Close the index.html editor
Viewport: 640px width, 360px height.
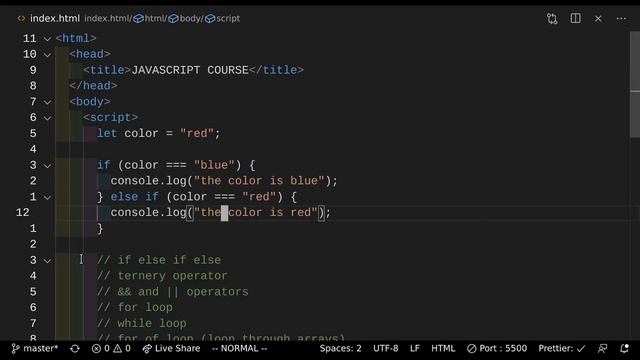(598, 18)
